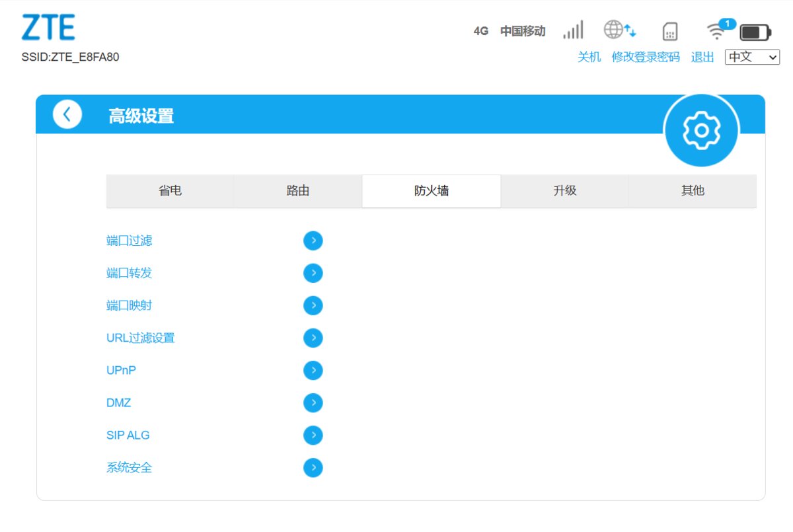Expand the arrow next to DMZ
The height and width of the screenshot is (532, 793).
[x=313, y=402]
